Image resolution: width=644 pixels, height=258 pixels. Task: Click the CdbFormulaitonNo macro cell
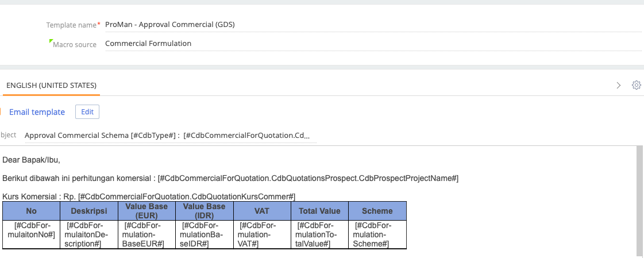tap(31, 234)
